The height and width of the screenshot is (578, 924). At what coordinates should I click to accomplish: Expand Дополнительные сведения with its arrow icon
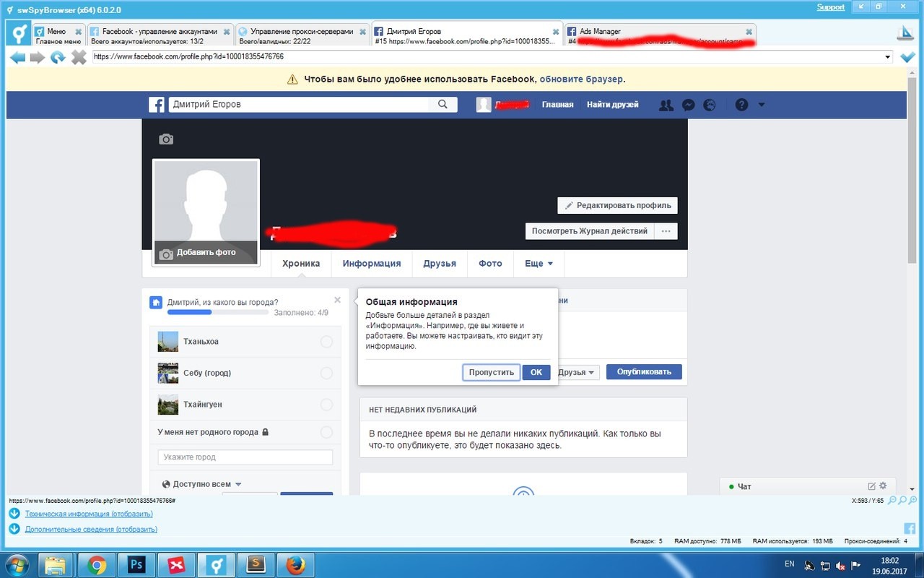coord(14,529)
